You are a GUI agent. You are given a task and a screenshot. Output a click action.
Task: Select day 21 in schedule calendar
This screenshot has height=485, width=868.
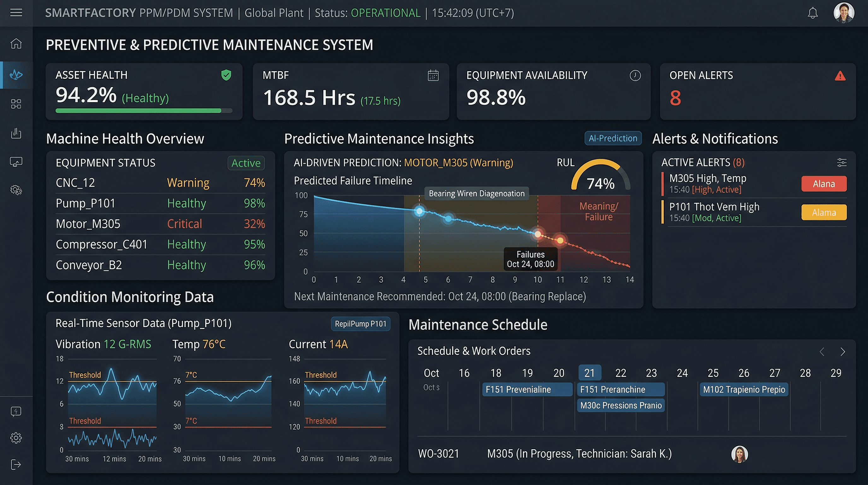pos(589,373)
